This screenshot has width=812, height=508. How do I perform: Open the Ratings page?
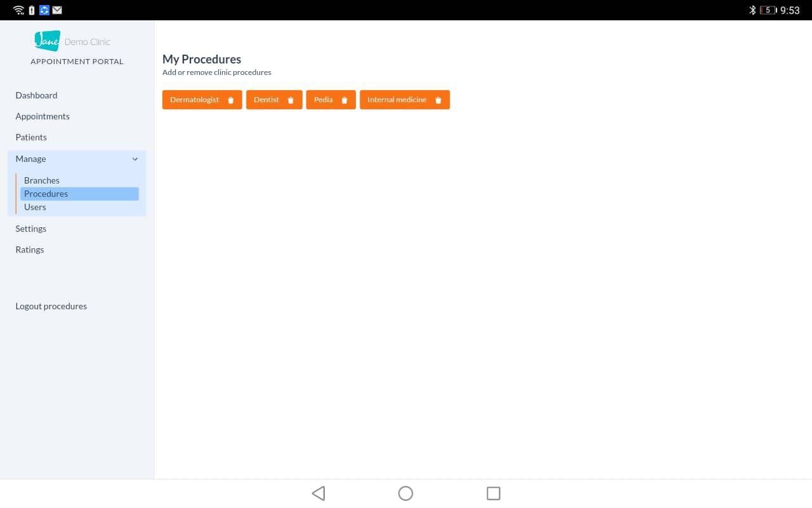(30, 250)
